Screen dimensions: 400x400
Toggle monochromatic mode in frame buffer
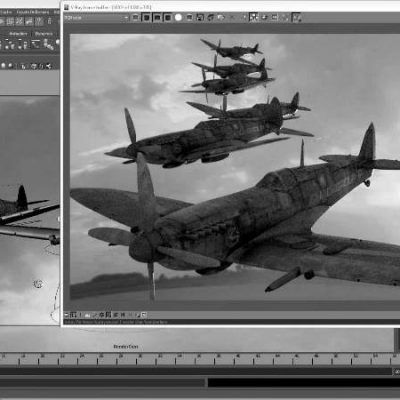(x=189, y=17)
